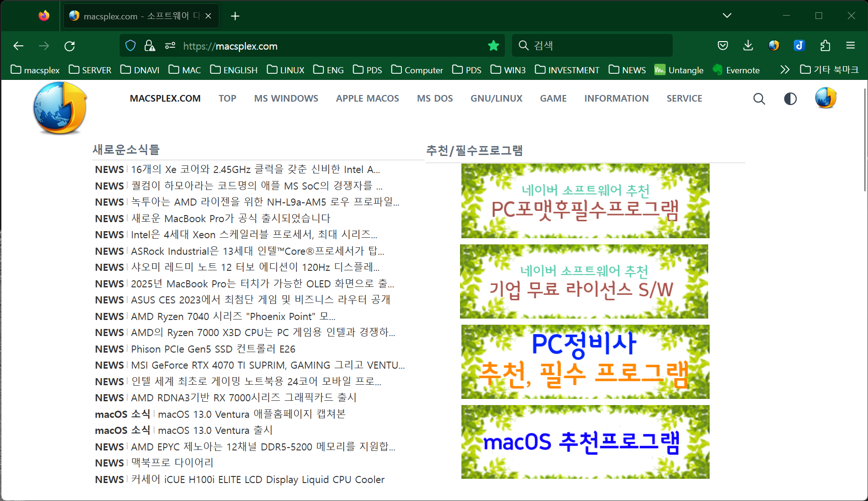Open the Phison PCIe Gen5 SSD article
The image size is (868, 501).
click(213, 349)
